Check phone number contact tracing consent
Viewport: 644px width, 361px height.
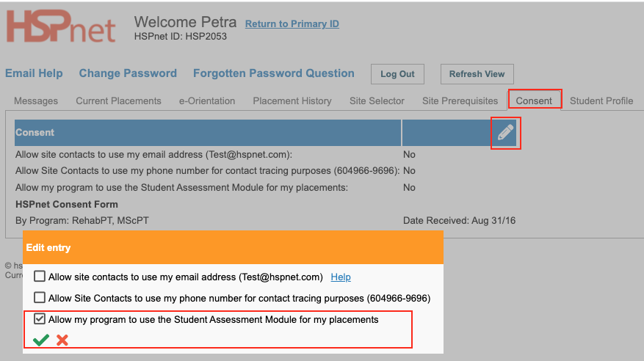point(40,297)
